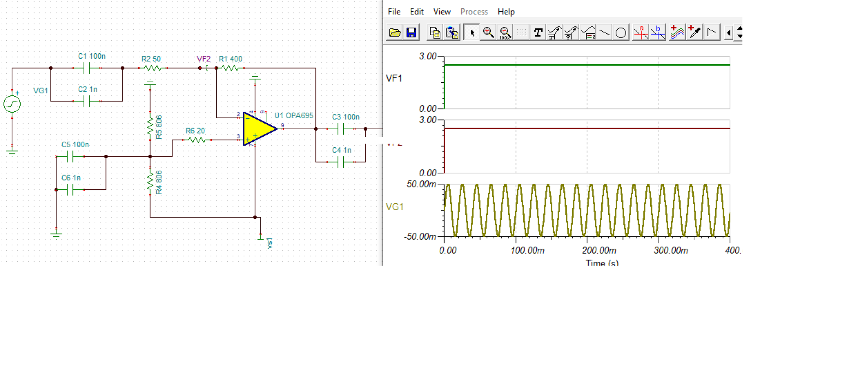Image resolution: width=868 pixels, height=379 pixels.
Task: Open the Process menu
Action: pyautogui.click(x=474, y=12)
